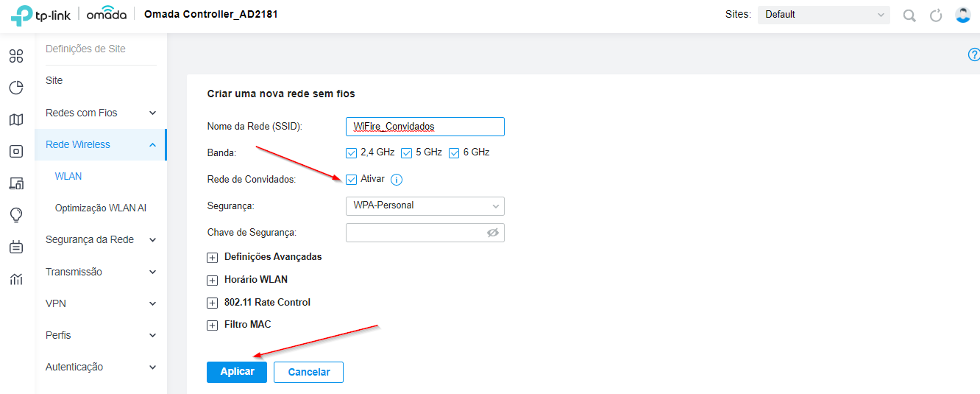Open the Devices icon in sidebar
This screenshot has width=980, height=394.
pyautogui.click(x=16, y=152)
